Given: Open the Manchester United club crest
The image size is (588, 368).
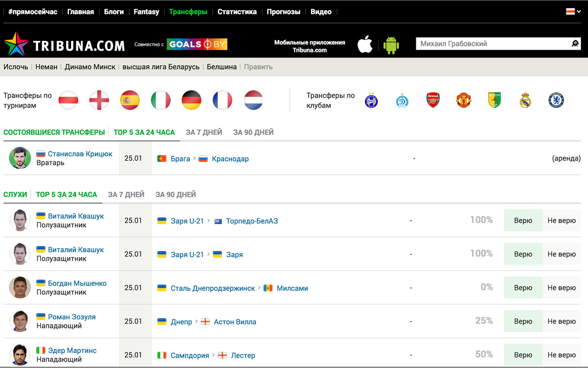Looking at the screenshot, I should point(464,100).
